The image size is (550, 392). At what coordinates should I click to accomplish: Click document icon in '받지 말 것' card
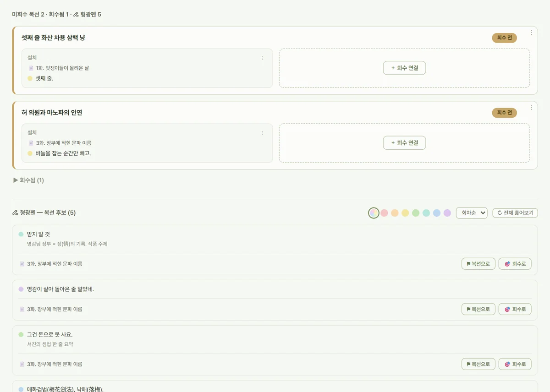22,264
